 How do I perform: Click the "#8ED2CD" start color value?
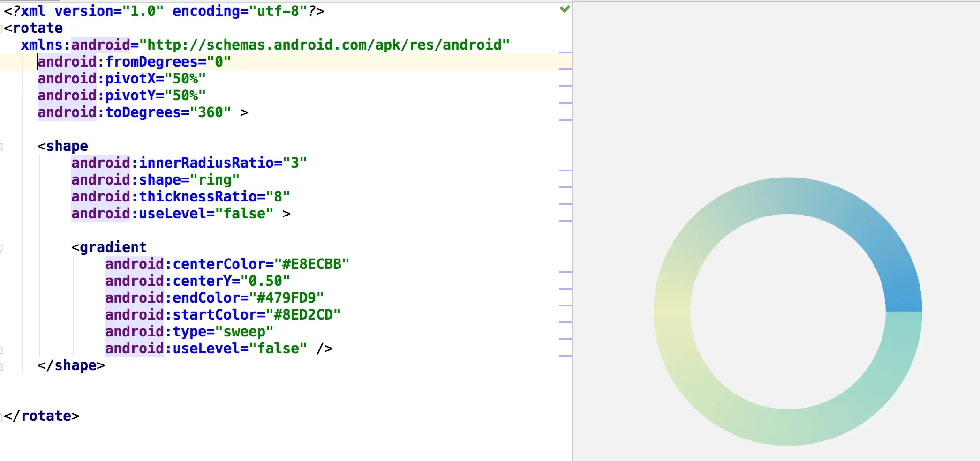[x=303, y=315]
